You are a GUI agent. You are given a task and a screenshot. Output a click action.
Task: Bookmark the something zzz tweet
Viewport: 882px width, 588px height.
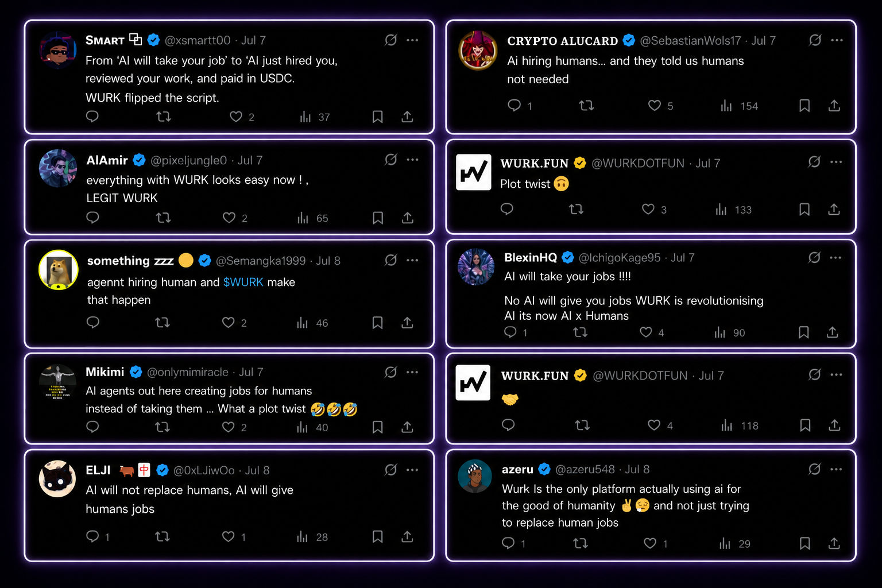(377, 323)
